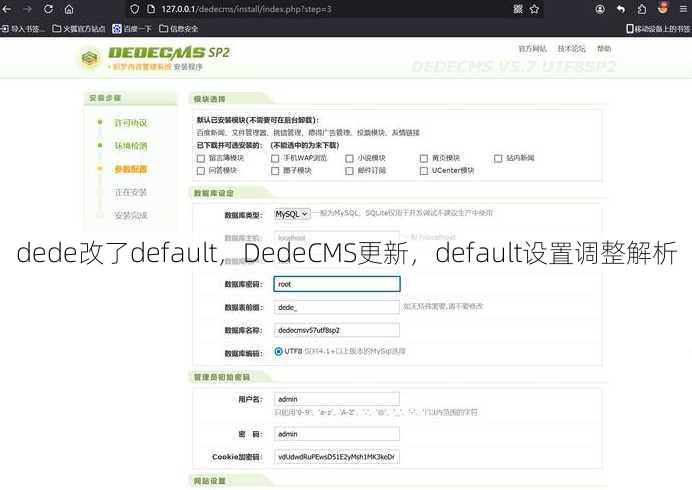
Task: Click the undo arrow icon in toolbar
Action: (x=621, y=9)
